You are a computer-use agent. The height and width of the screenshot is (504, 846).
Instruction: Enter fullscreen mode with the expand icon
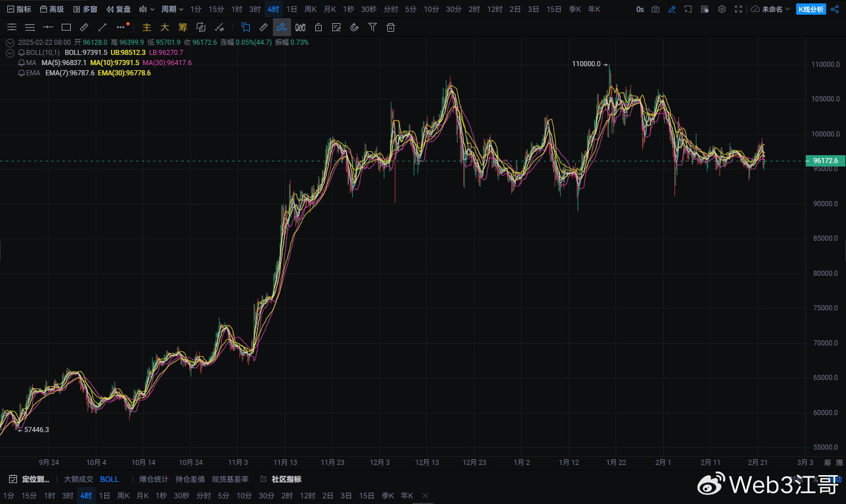[738, 9]
